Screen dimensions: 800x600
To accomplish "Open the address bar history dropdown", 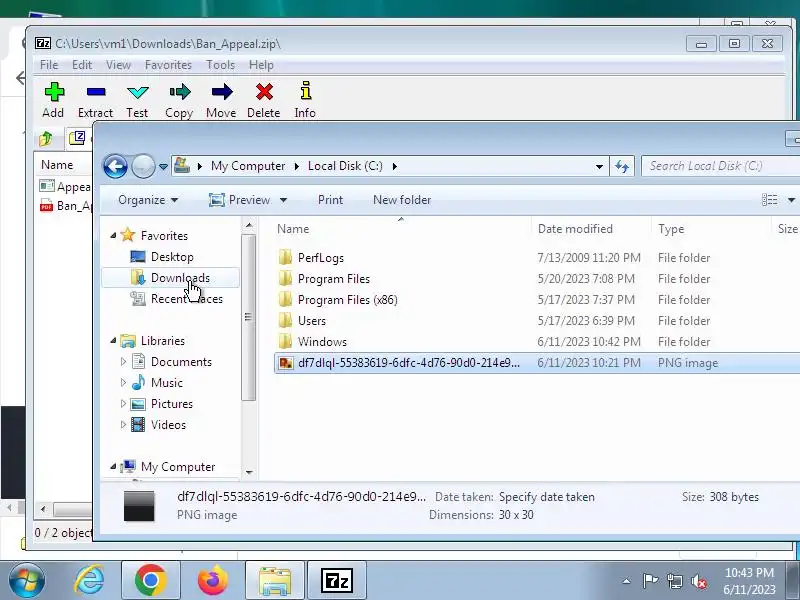I will point(599,166).
